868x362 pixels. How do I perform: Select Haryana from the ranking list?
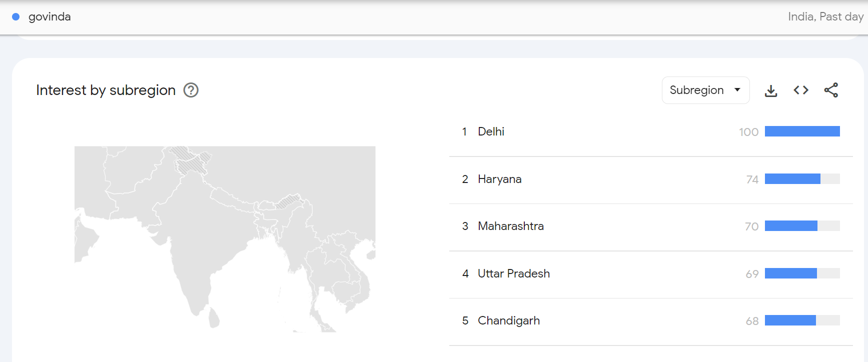tap(499, 179)
